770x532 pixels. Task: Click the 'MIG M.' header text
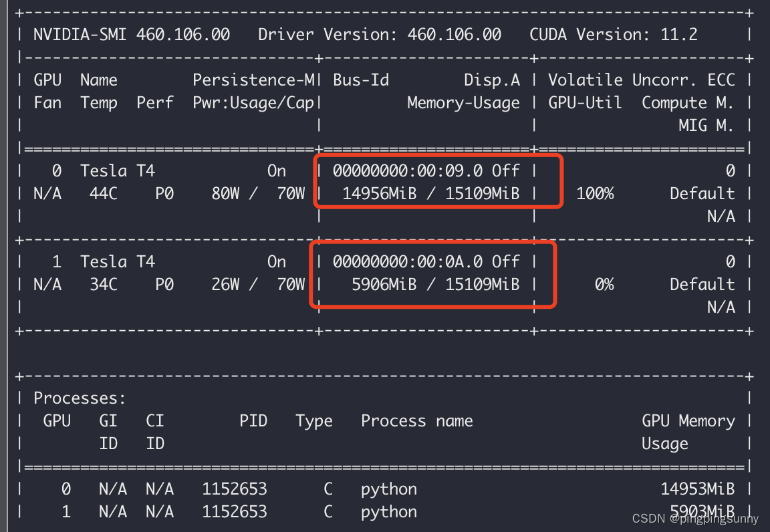[706, 125]
